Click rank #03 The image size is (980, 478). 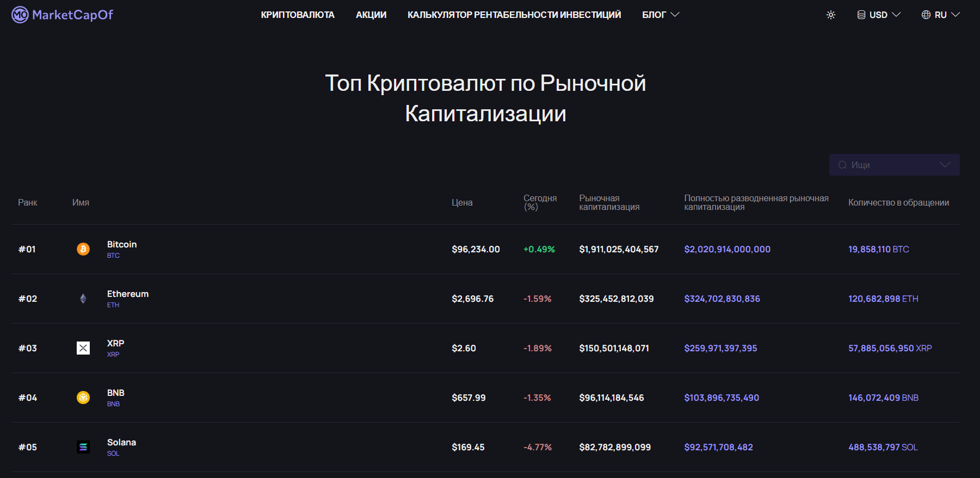tap(28, 348)
